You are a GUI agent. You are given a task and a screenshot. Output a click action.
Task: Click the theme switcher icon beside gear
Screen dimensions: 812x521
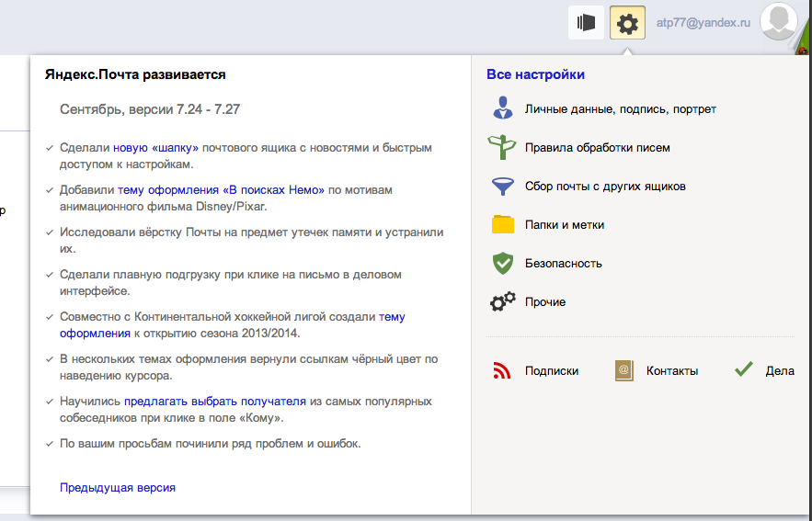(586, 23)
